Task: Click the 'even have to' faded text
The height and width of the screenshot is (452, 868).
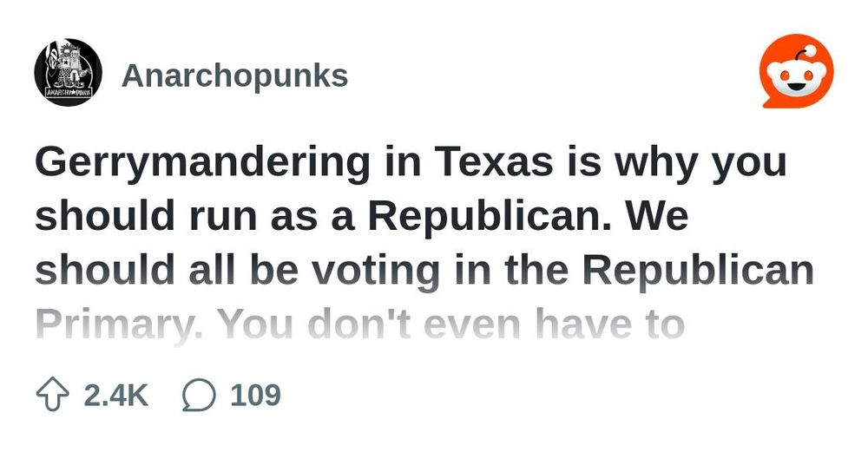Action: [554, 325]
